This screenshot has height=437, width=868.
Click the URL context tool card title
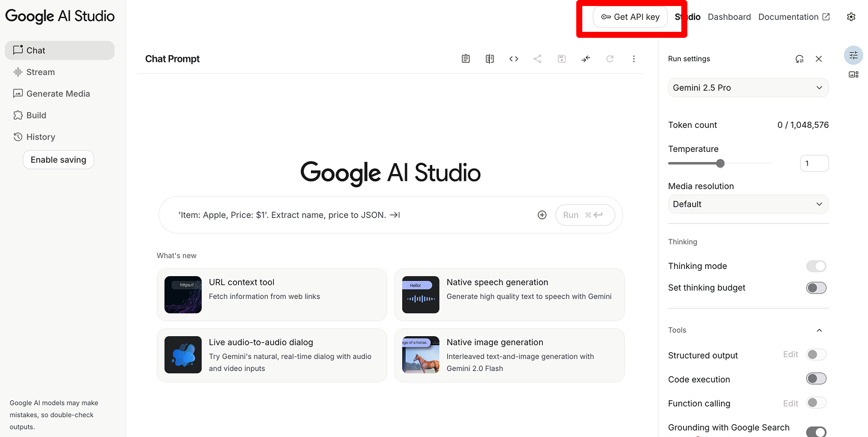click(x=241, y=282)
